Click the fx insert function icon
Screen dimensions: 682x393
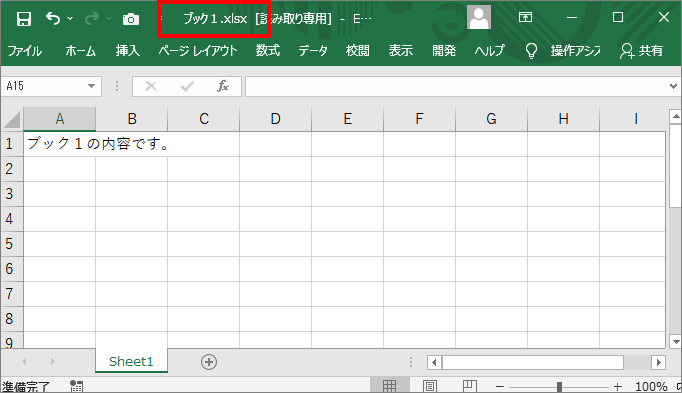[223, 86]
